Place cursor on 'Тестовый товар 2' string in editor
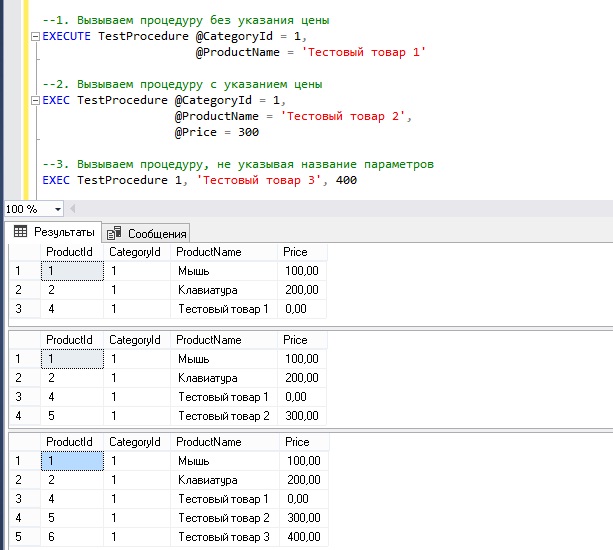The width and height of the screenshot is (613, 550). 345,116
